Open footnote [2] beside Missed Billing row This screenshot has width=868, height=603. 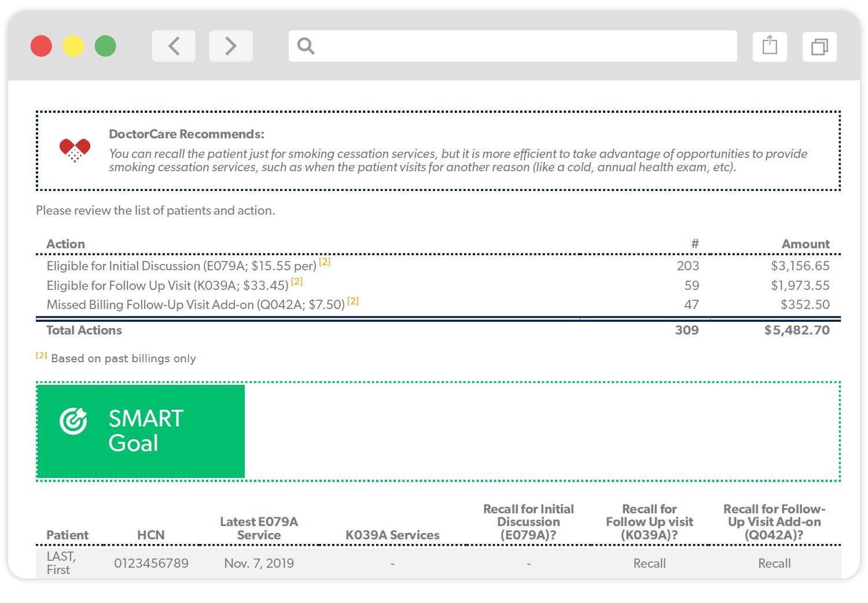(353, 301)
